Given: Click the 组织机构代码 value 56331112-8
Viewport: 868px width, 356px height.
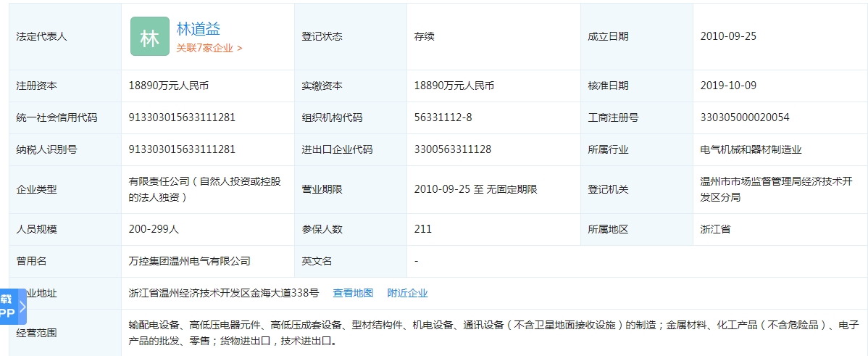Looking at the screenshot, I should 443,117.
